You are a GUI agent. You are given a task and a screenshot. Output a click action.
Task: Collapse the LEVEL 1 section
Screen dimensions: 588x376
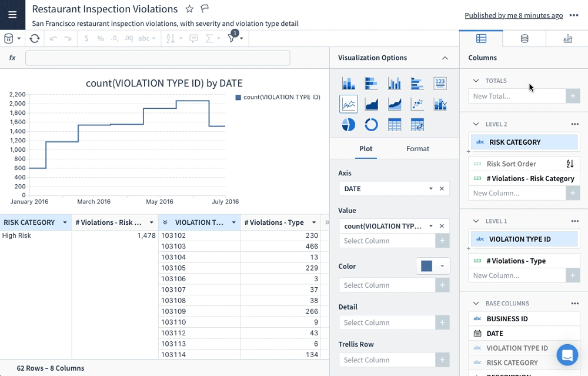click(476, 221)
